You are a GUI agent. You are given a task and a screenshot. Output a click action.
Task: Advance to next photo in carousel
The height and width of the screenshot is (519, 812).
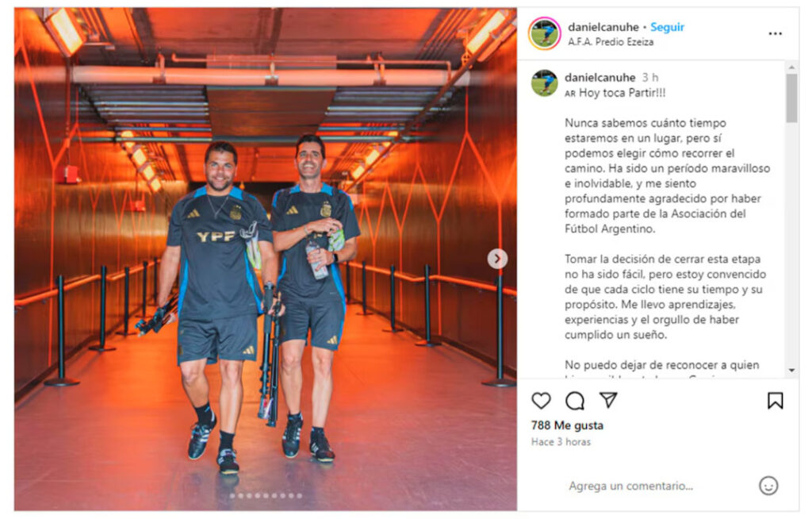coord(497,258)
